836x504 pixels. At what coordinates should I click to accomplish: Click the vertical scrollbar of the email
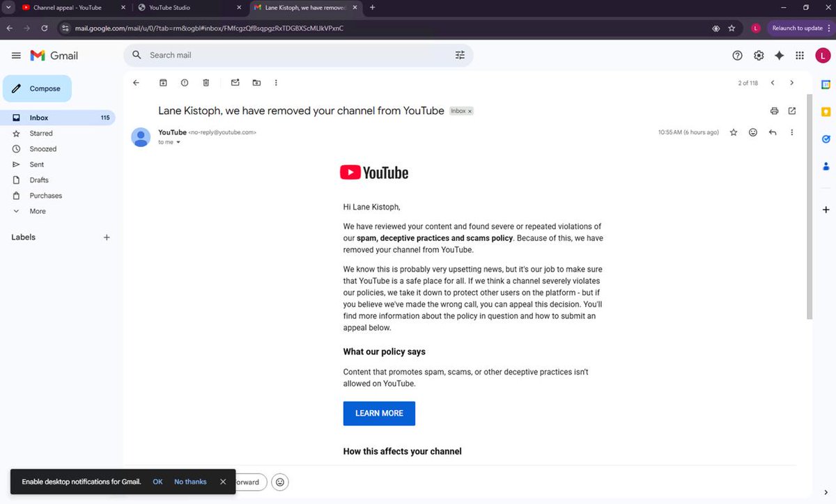[x=809, y=205]
